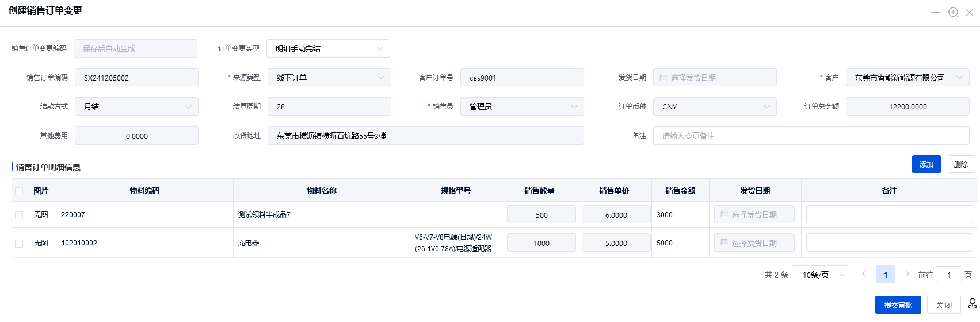Click the 销售订单明细信息 section title

coord(48,167)
